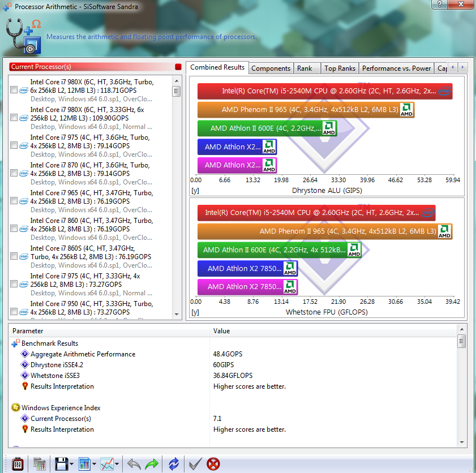The height and width of the screenshot is (473, 476).
Task: Check the Core i7 980X 118.71GOPS processor
Action: tap(14, 90)
